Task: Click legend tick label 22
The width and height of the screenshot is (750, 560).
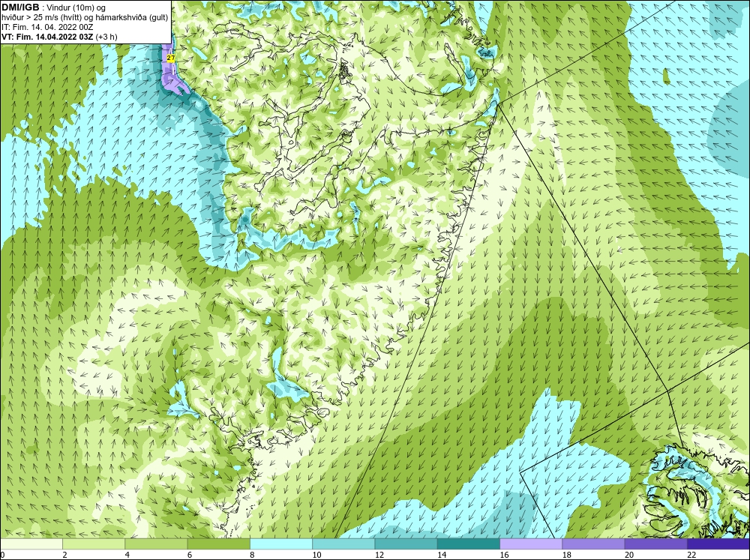Action: click(x=691, y=555)
